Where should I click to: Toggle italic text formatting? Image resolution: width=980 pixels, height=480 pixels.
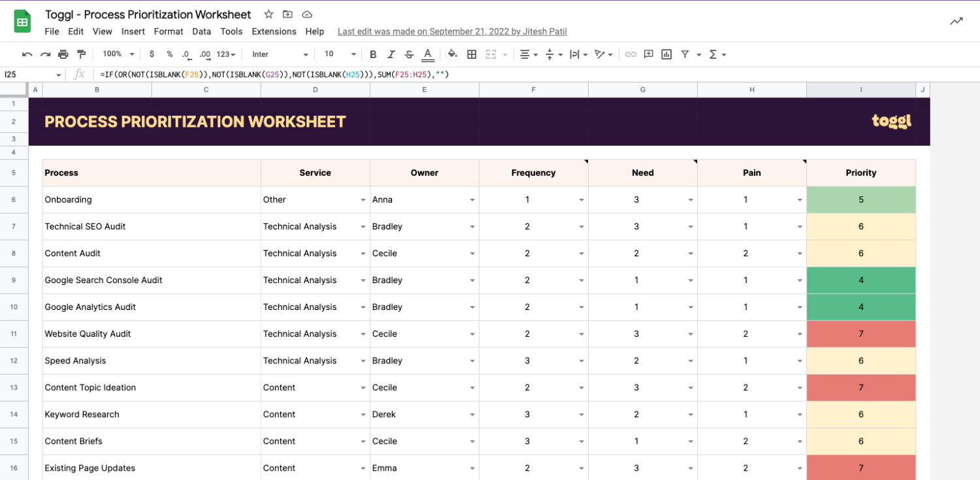click(391, 54)
